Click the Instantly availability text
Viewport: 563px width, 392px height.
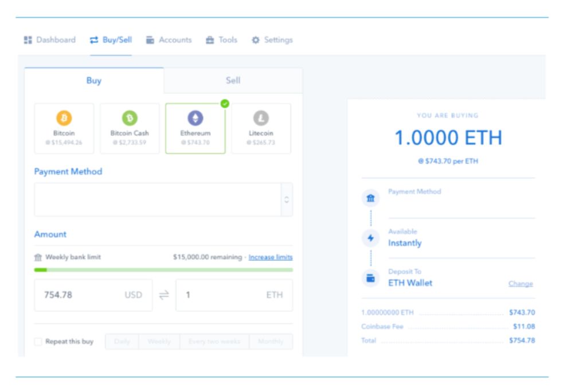[x=405, y=243]
